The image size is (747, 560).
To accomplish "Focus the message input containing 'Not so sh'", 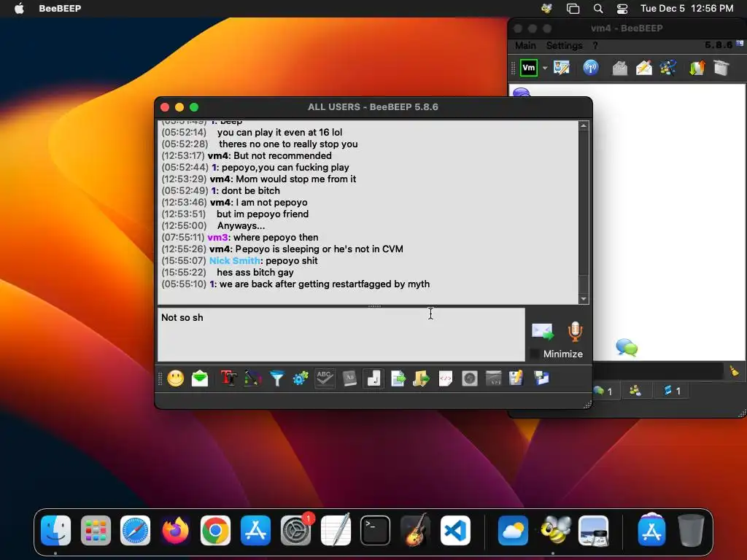I will tap(341, 334).
